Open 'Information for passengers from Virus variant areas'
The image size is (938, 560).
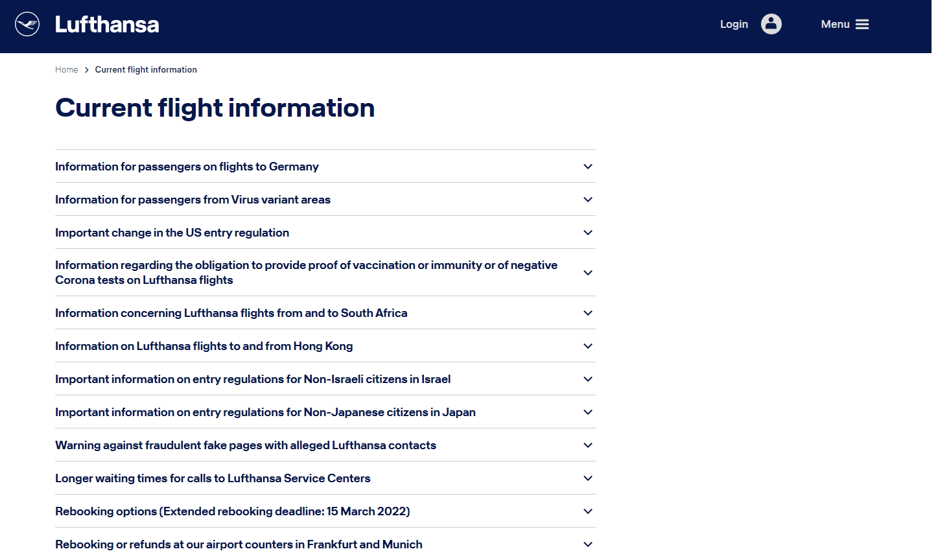coord(193,200)
